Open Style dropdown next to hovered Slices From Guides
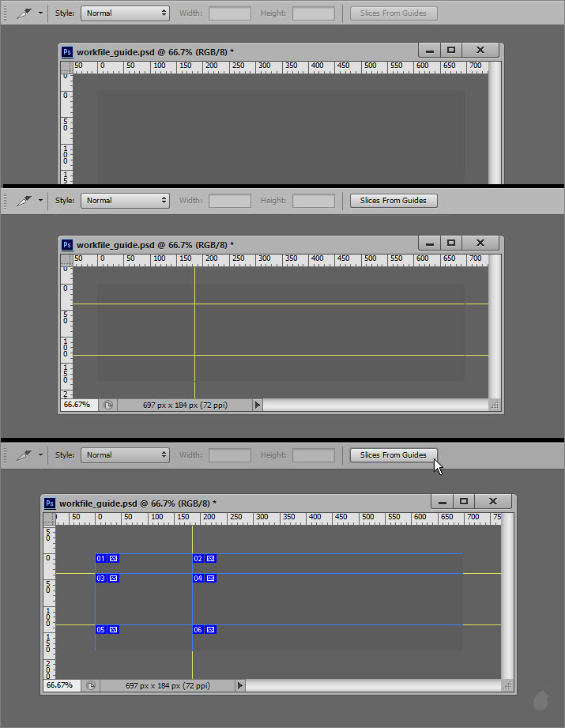Image resolution: width=565 pixels, height=728 pixels. [x=125, y=455]
